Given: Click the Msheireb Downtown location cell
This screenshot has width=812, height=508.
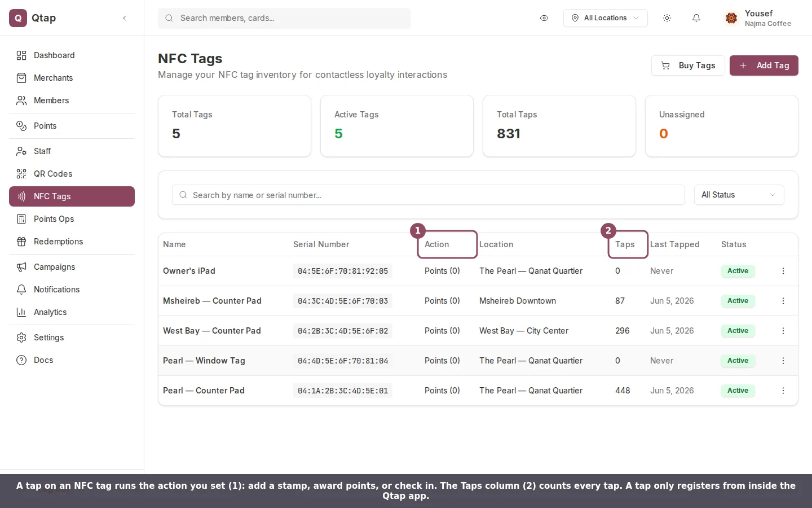Looking at the screenshot, I should [518, 301].
